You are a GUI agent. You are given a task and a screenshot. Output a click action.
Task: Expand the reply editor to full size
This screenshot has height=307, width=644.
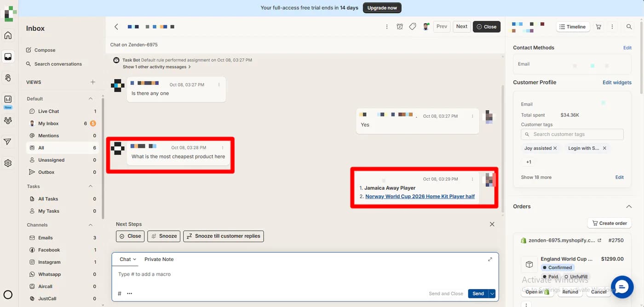490,259
